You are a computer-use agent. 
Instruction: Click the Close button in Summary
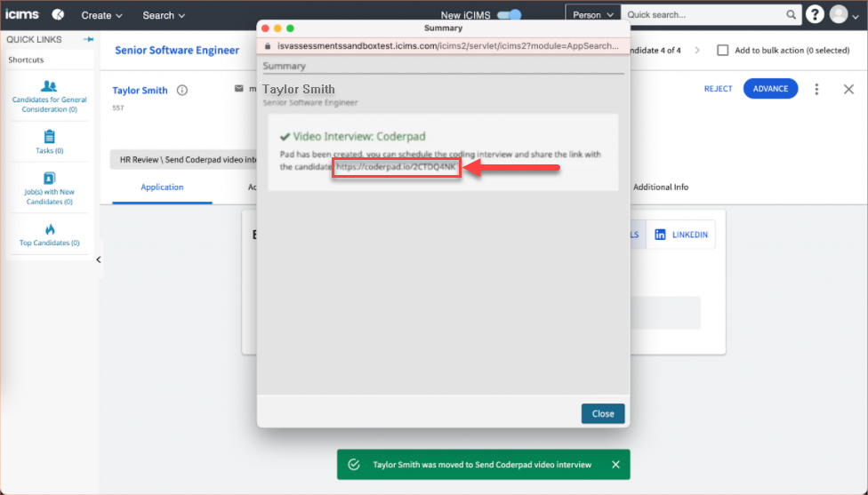click(x=603, y=414)
